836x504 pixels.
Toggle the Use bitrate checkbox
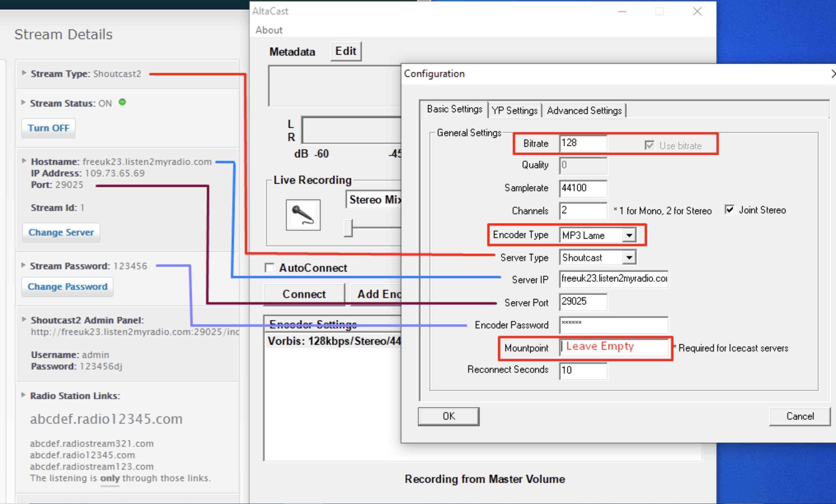point(649,145)
